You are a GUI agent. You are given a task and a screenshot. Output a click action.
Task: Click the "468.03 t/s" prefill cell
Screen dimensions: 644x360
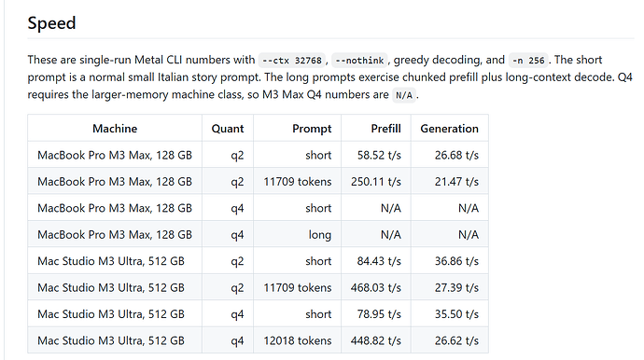[x=376, y=287]
